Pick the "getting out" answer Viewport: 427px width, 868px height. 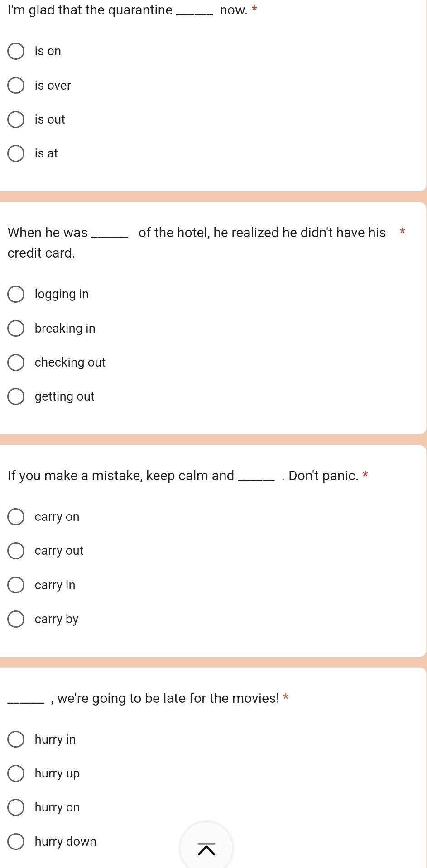(16, 396)
